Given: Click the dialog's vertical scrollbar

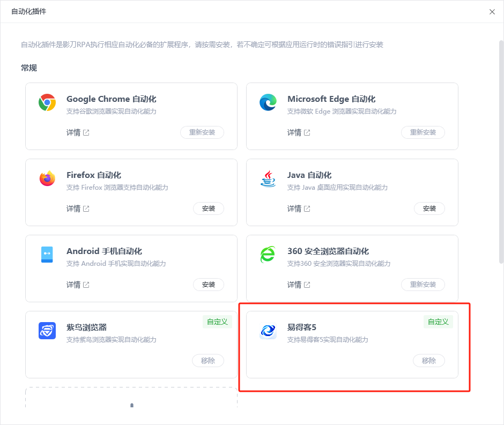Looking at the screenshot, I should coord(501,152).
